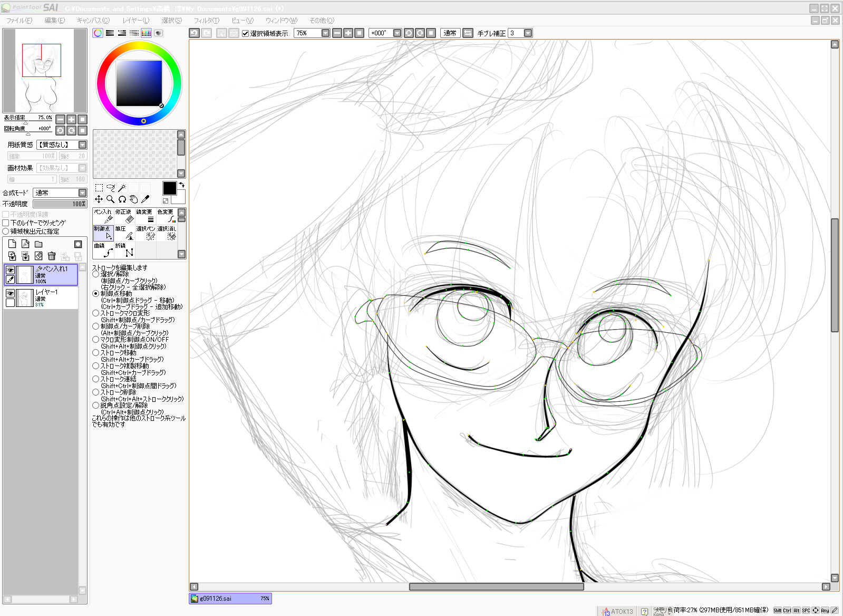Select the zoom magnifier tool
The width and height of the screenshot is (843, 616).
coord(110,199)
